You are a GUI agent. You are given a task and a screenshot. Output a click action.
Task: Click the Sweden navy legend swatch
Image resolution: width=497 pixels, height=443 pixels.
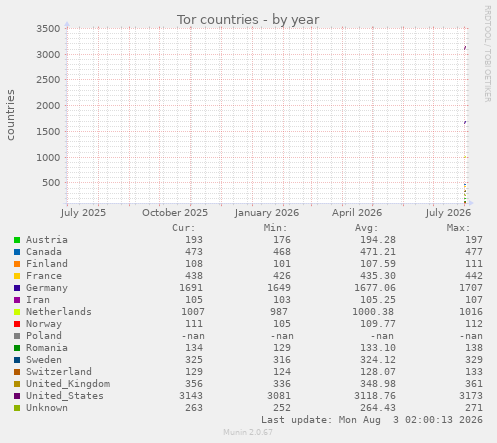(x=17, y=360)
